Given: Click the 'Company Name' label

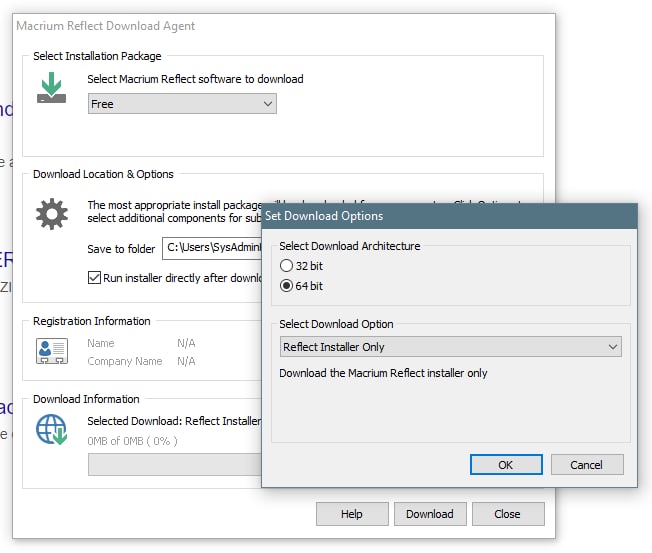Looking at the screenshot, I should pyautogui.click(x=125, y=361).
